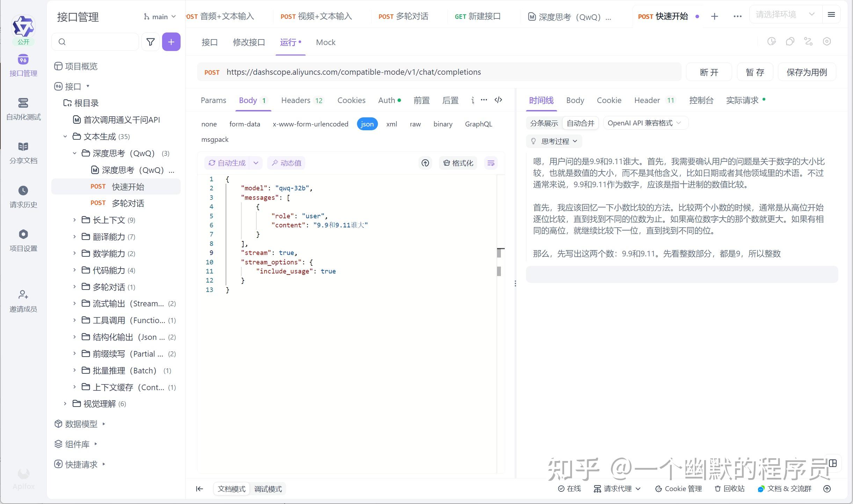Open the settings gear icon at top right
Viewport: 853px width, 504px height.
(826, 41)
